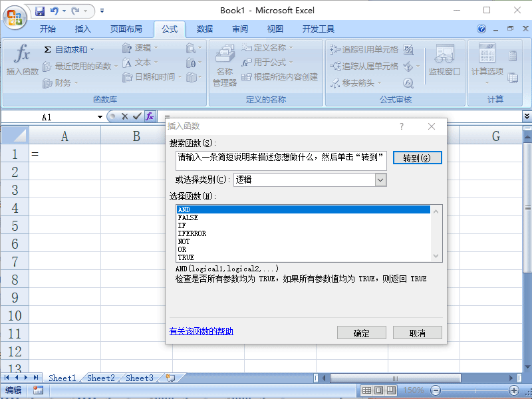
Task: Open Excel Help with the question mark icon
Action: pyautogui.click(x=481, y=29)
